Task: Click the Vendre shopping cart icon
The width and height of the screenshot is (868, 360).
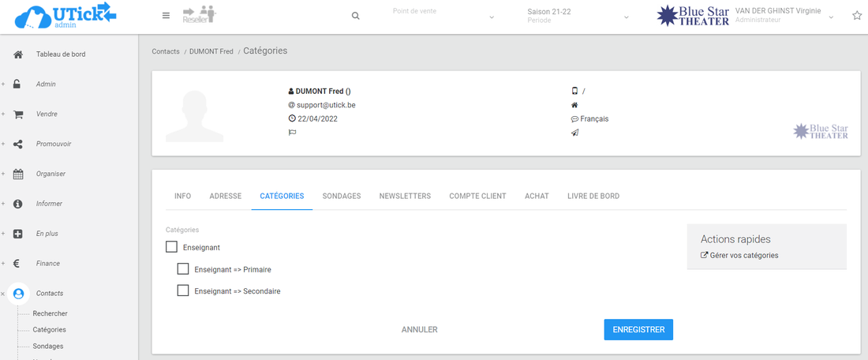Action: coord(18,114)
